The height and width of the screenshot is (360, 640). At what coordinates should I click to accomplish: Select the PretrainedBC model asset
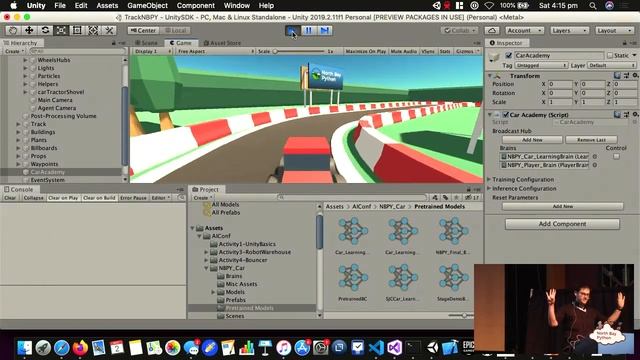352,282
